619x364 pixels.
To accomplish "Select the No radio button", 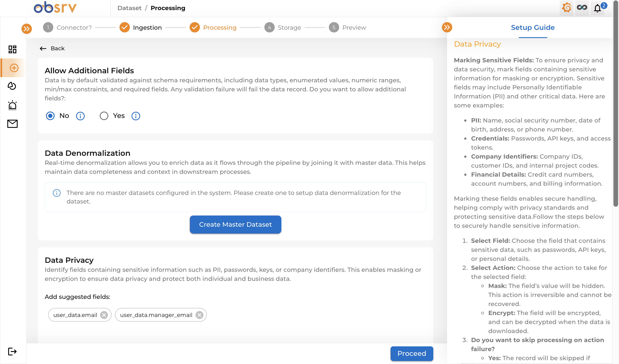I will (x=50, y=116).
